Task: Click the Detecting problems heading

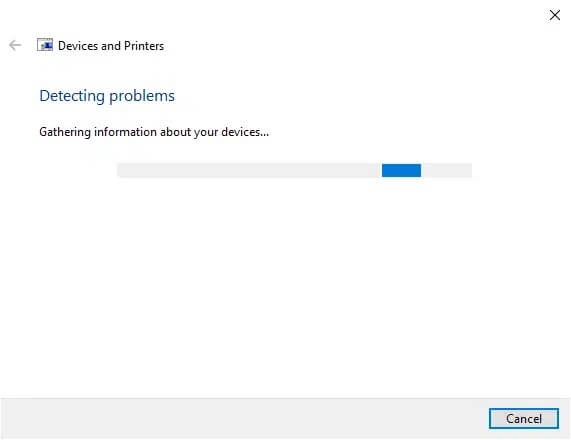Action: 107,96
